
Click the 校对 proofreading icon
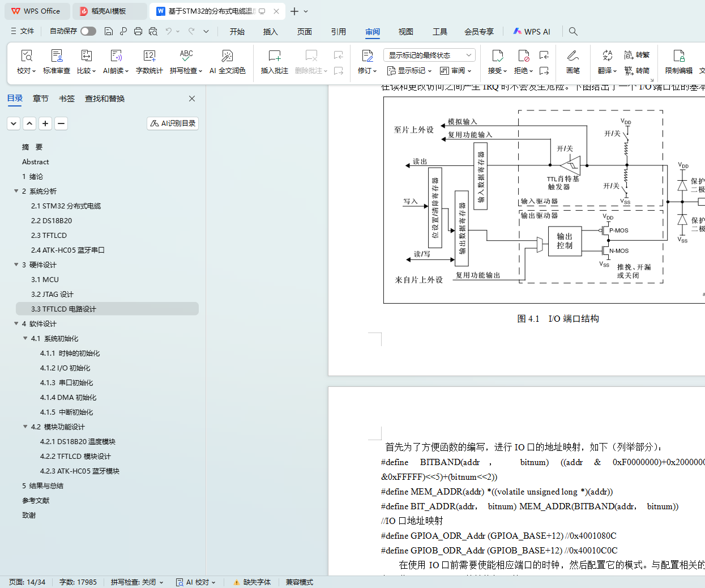(26, 56)
